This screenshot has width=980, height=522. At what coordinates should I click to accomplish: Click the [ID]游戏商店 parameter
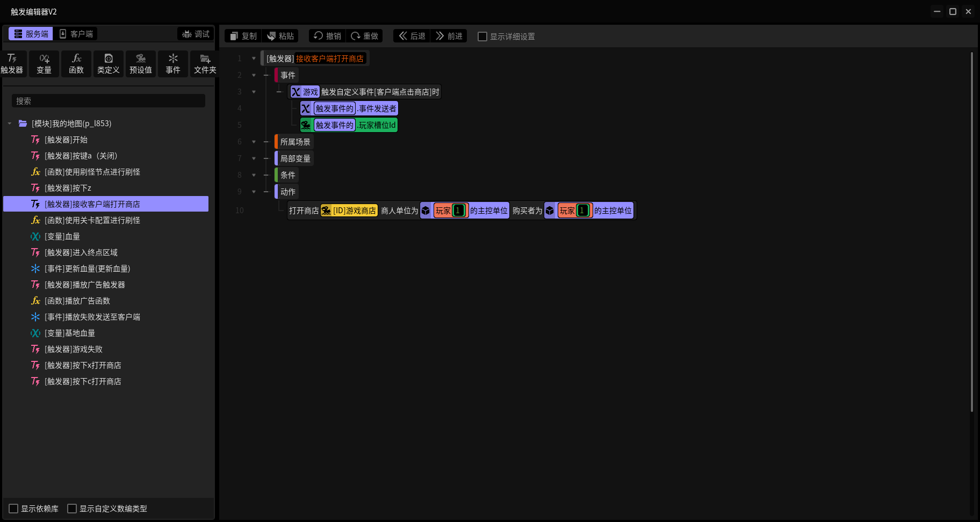[x=349, y=211]
